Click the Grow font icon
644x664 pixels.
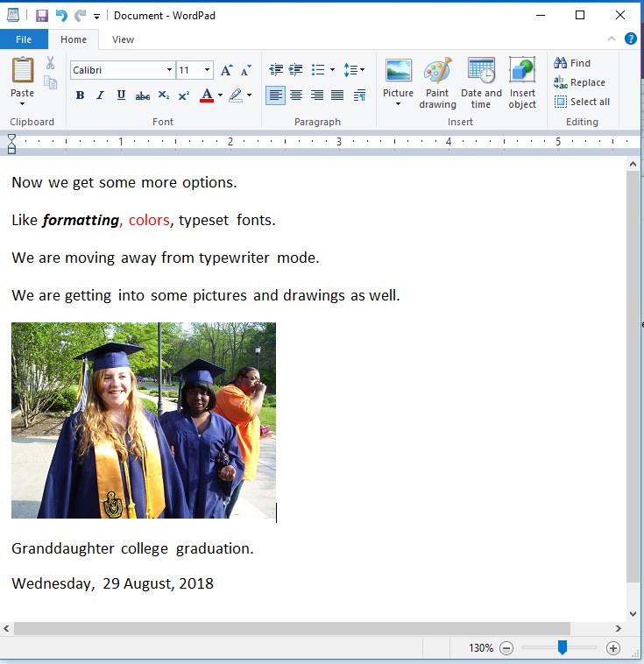(226, 70)
